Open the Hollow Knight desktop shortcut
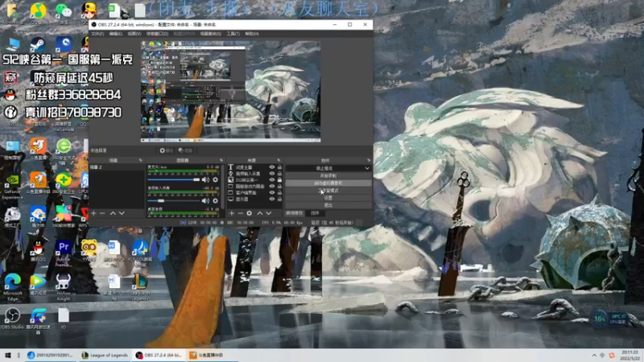The image size is (644, 362). [x=64, y=286]
